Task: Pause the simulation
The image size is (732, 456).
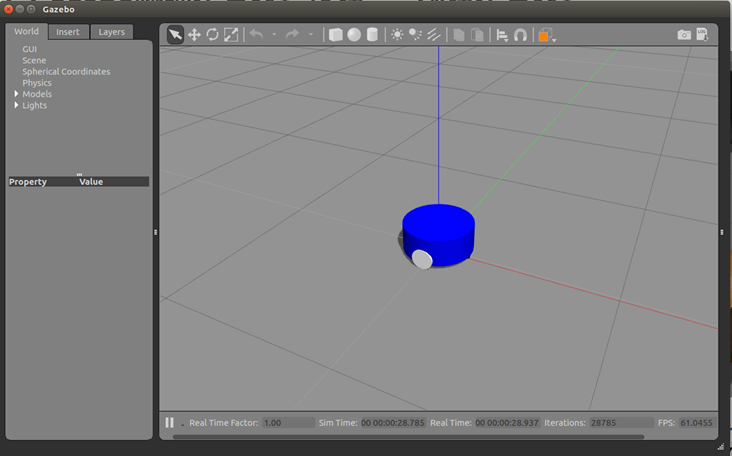Action: coord(169,422)
